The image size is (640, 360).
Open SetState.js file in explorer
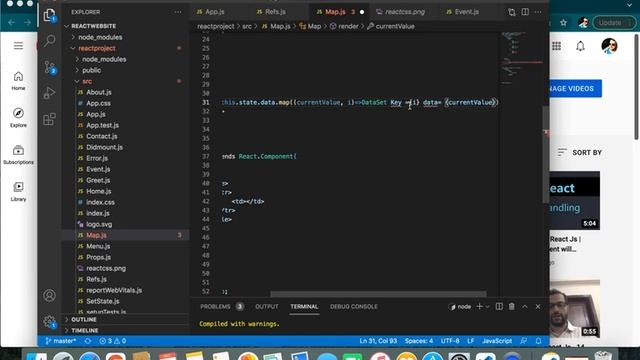103,301
